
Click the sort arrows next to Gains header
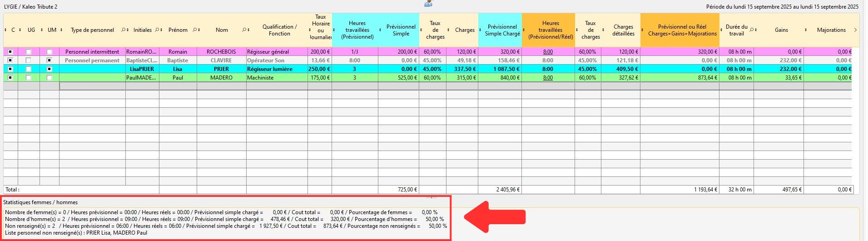click(805, 30)
